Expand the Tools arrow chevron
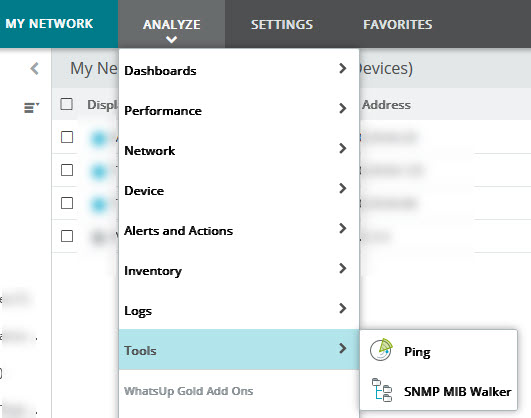The image size is (531, 418). pos(342,348)
